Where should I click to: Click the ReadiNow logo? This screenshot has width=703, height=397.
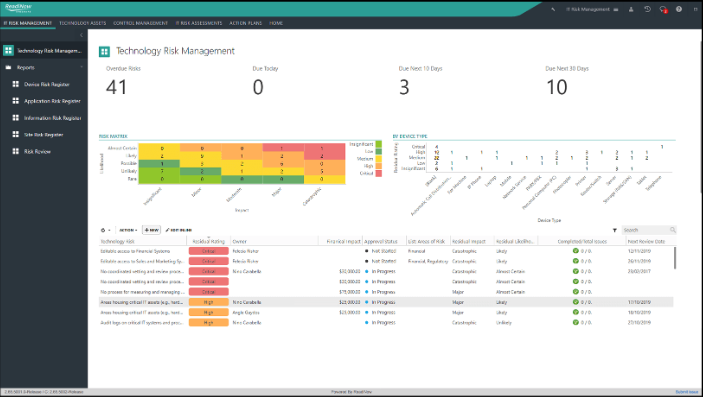click(18, 8)
